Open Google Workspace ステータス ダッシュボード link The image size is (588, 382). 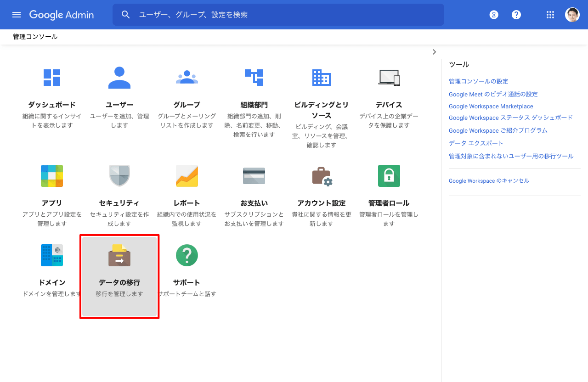pos(511,118)
